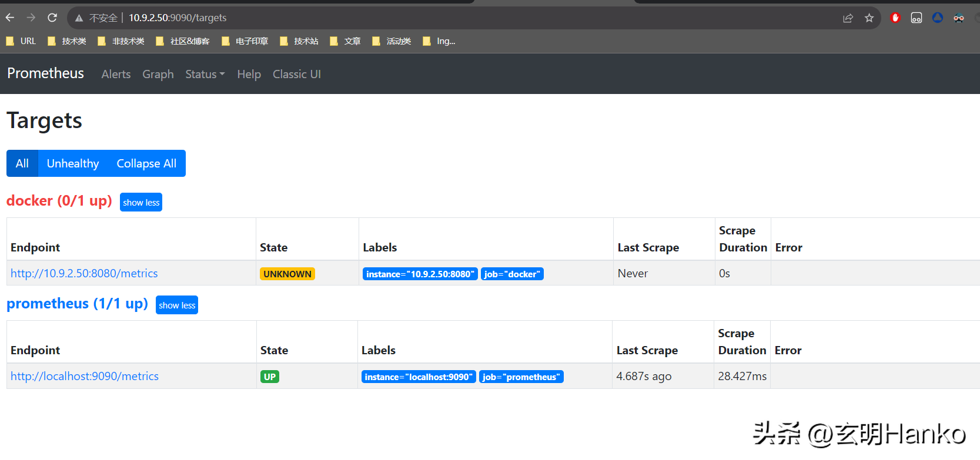Go back using browser back arrow
980x460 pixels.
click(x=10, y=18)
